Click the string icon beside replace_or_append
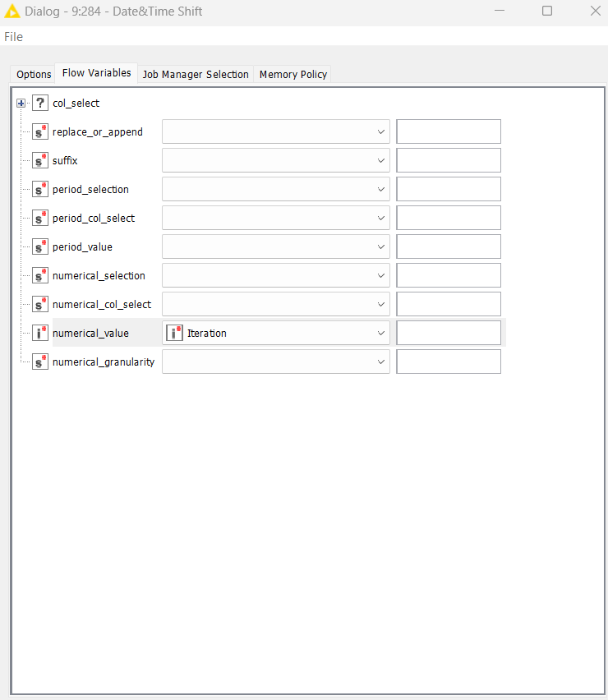Image resolution: width=608 pixels, height=700 pixels. pyautogui.click(x=40, y=132)
